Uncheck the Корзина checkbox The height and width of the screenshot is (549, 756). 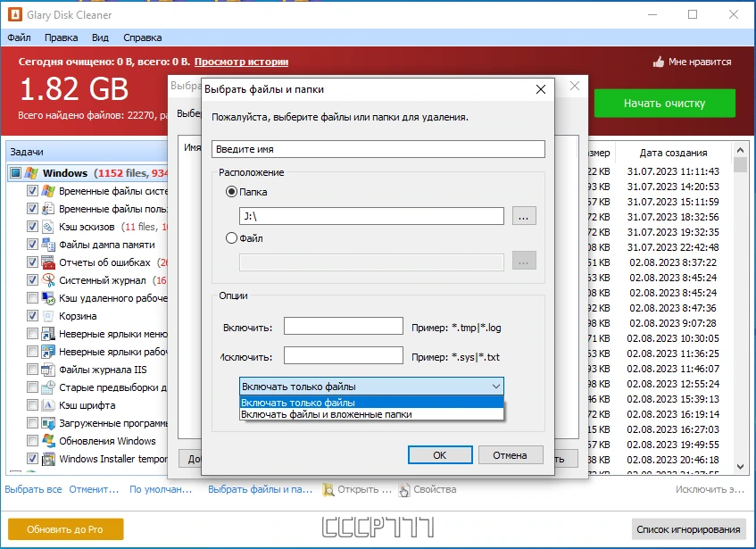click(32, 316)
